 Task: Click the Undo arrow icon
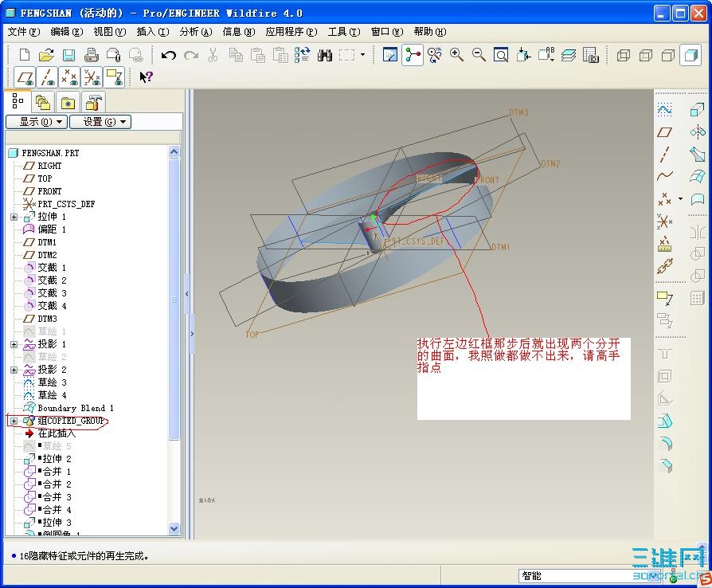pos(168,55)
